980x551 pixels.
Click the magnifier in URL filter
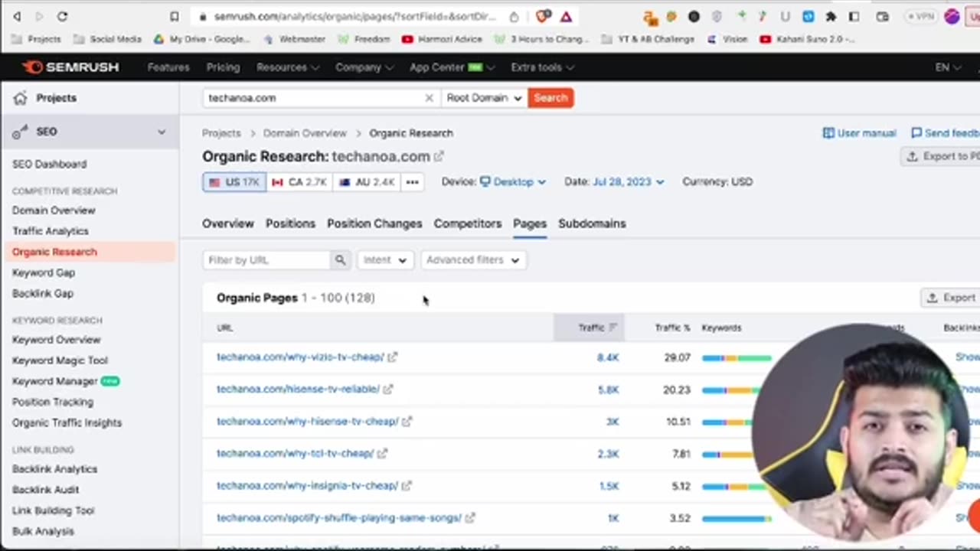point(340,260)
